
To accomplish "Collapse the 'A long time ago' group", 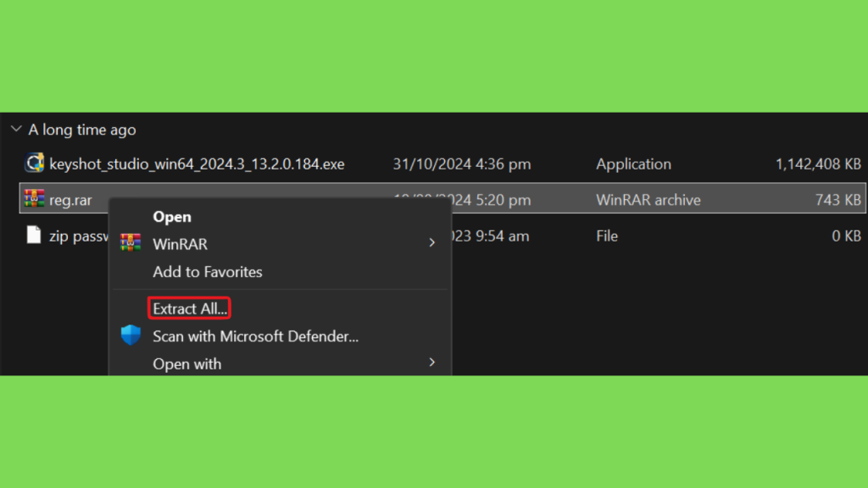I will (x=16, y=130).
